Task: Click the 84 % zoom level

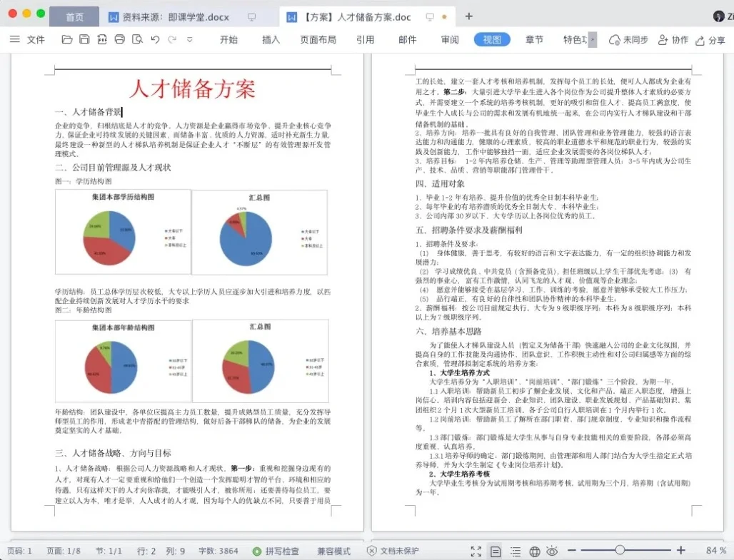Action: pyautogui.click(x=716, y=551)
